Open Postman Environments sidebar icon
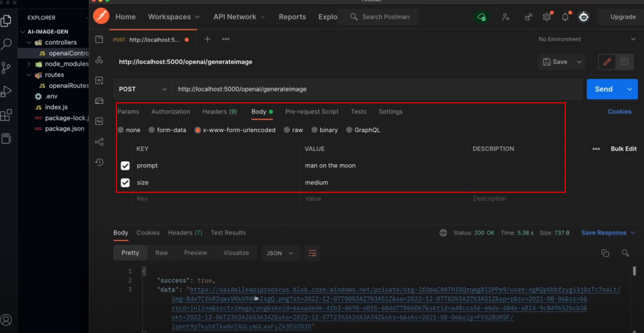Viewport: 644px width, 333px height. [99, 80]
